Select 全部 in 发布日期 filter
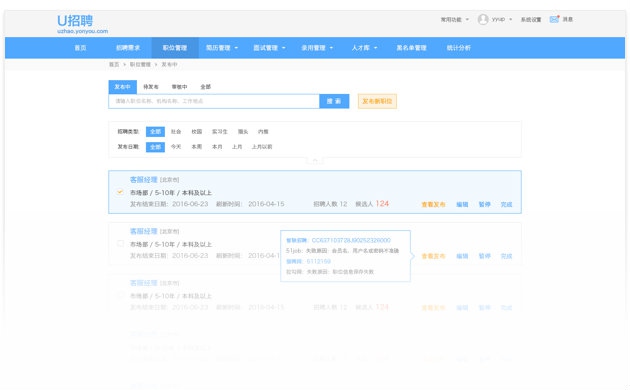 pos(155,147)
